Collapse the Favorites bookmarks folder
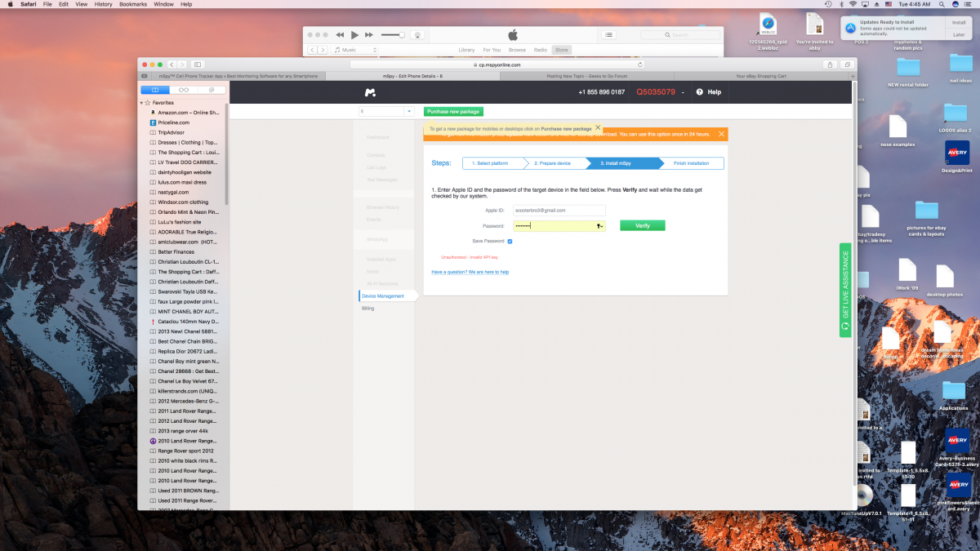This screenshot has height=551, width=980. pyautogui.click(x=140, y=103)
